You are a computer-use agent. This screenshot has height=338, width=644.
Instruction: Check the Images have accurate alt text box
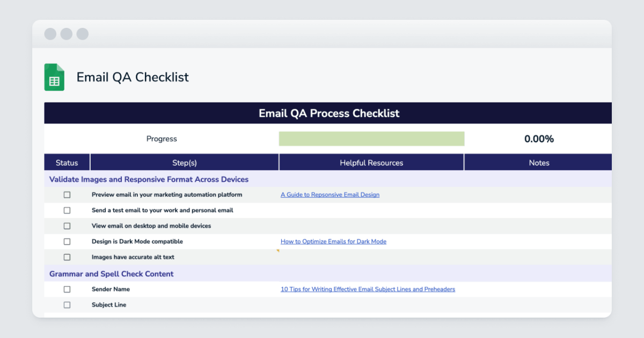click(x=67, y=257)
